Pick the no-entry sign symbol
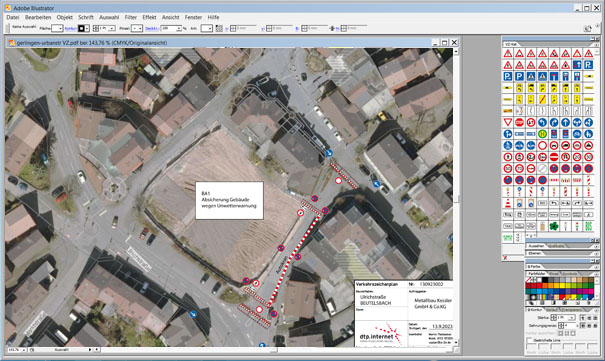Screen dimensions: 605x361 click(554, 157)
